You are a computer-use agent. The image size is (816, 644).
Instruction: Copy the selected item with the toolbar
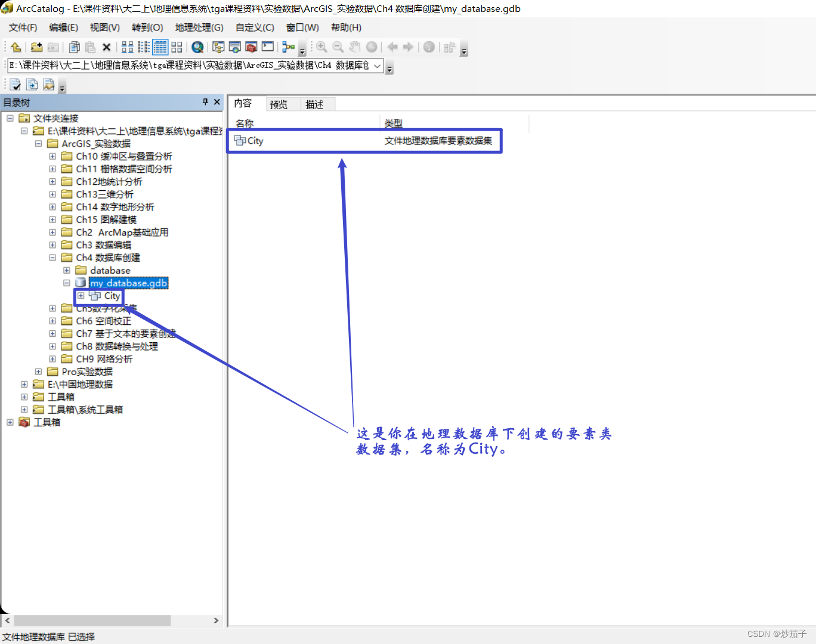(75, 47)
